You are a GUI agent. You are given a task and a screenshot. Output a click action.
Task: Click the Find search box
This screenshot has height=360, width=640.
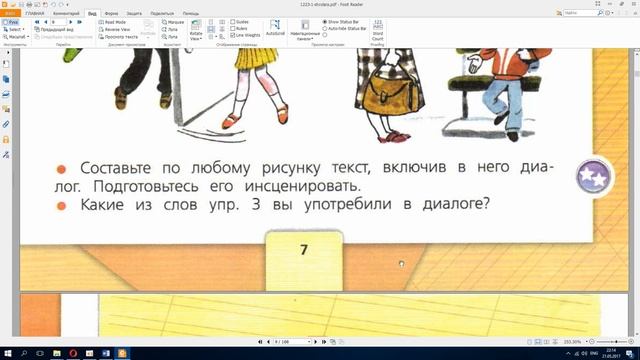pos(580,13)
